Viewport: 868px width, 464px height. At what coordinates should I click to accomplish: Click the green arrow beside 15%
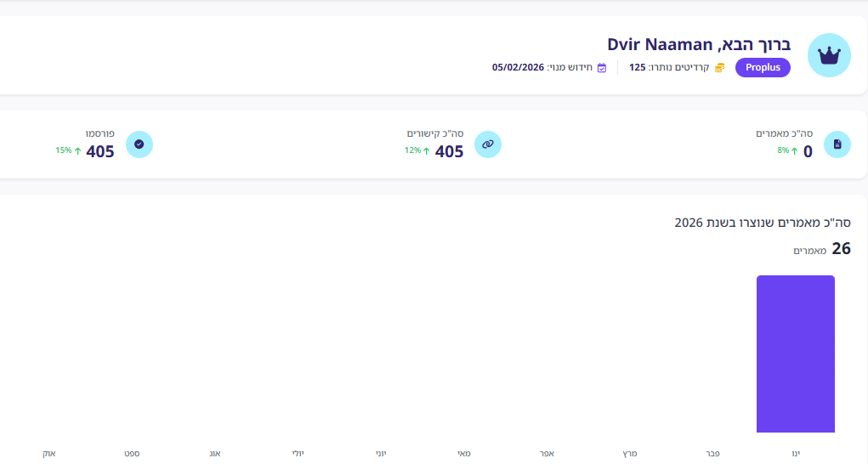click(77, 151)
